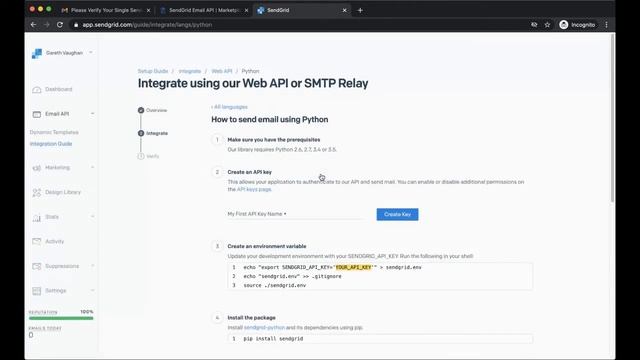
Task: Click the Settings icon in sidebar
Action: pyautogui.click(x=37, y=291)
